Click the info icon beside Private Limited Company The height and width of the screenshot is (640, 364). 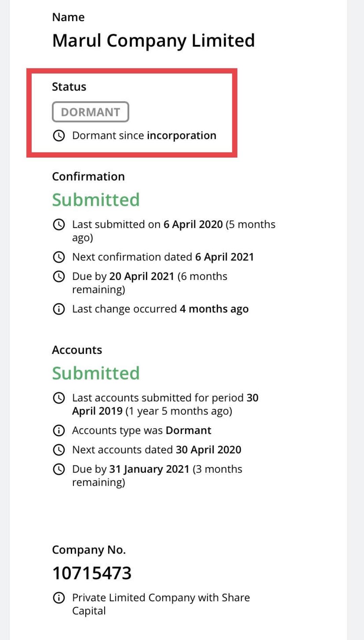pyautogui.click(x=59, y=598)
